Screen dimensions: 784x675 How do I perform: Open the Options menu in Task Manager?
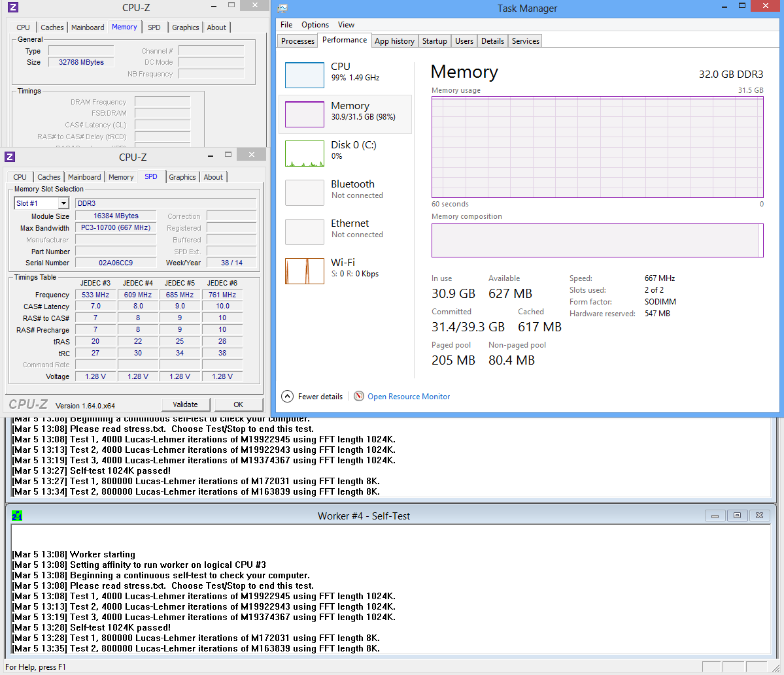click(315, 25)
